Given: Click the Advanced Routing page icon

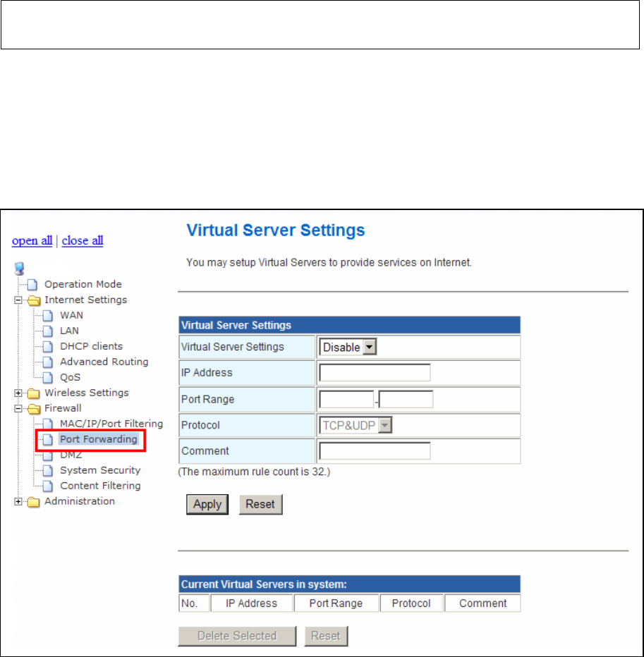Looking at the screenshot, I should click(48, 362).
